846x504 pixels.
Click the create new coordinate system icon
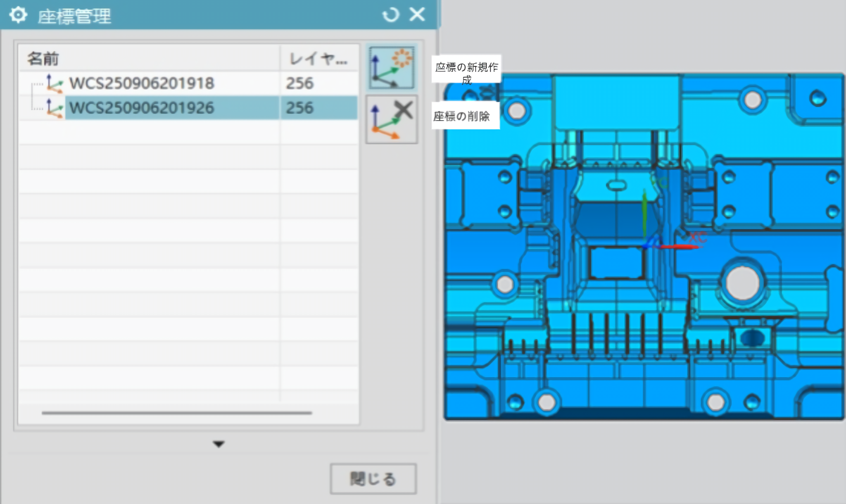tap(391, 68)
